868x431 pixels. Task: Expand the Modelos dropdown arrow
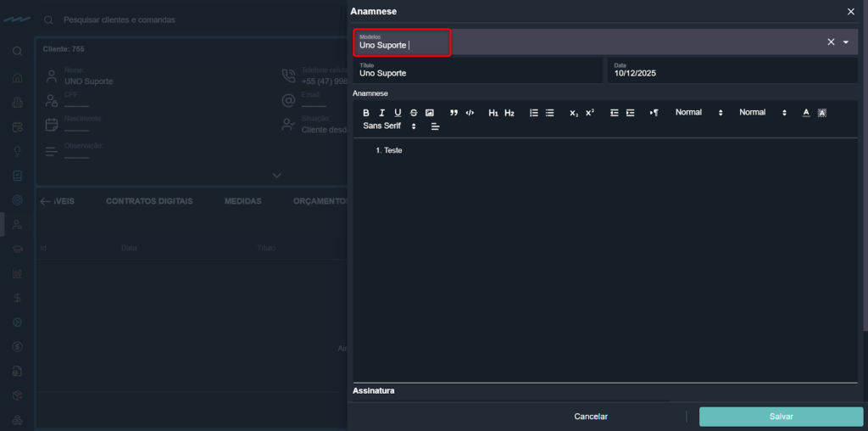click(845, 42)
